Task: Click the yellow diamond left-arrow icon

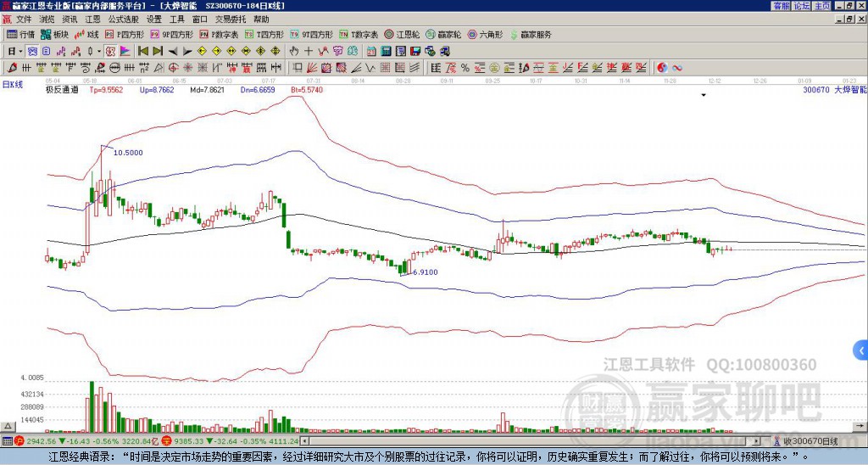Action: pyautogui.click(x=202, y=52)
